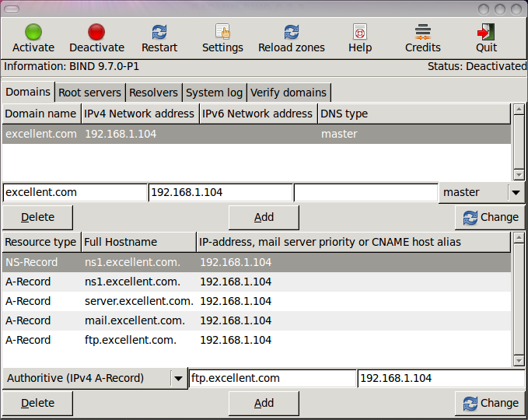Click the record IP address input field
This screenshot has height=420, width=528.
click(x=442, y=378)
